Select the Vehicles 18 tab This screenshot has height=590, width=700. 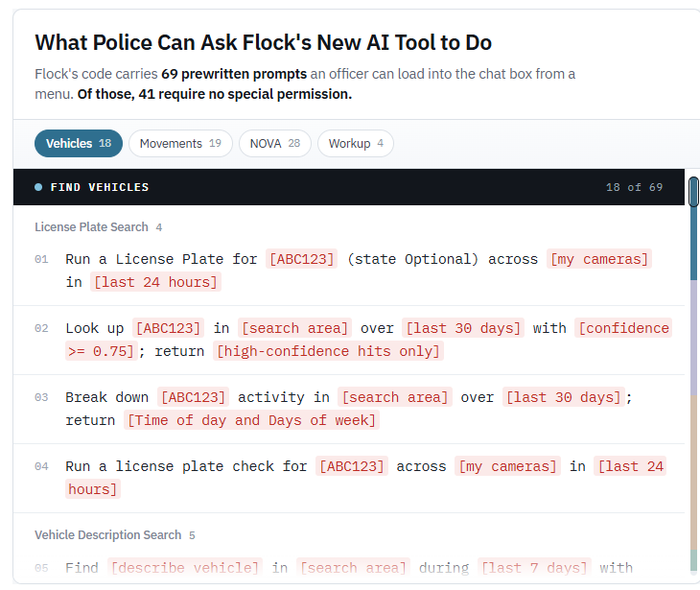78,143
